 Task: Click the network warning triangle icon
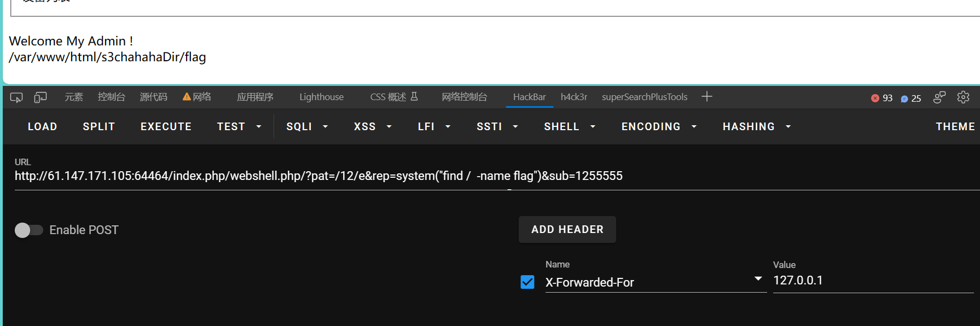187,97
